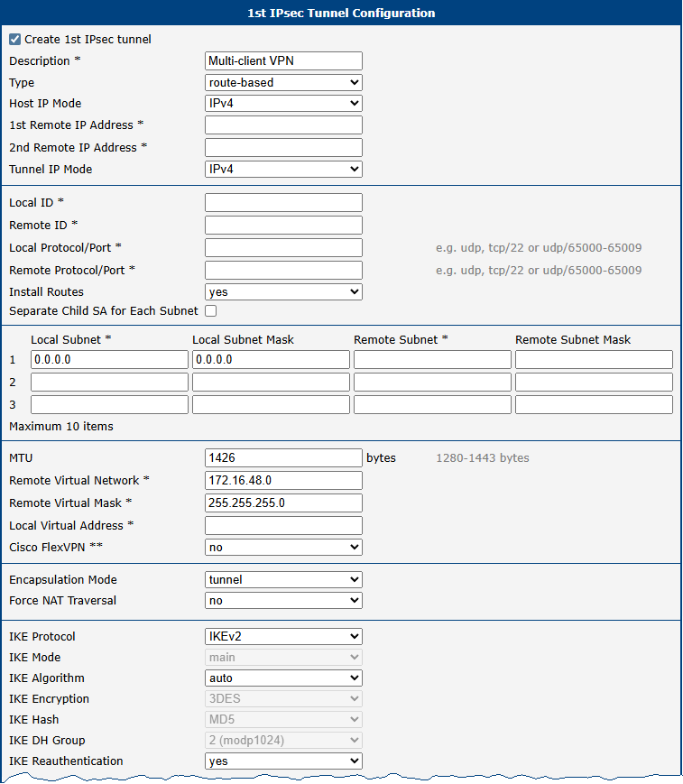Click the Remote Protocol/Port input field

click(x=283, y=270)
